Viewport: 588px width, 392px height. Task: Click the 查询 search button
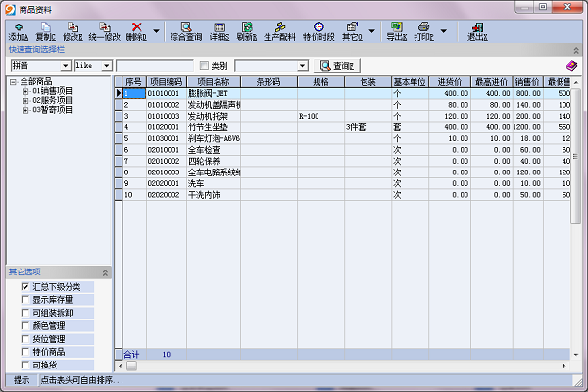[337, 66]
